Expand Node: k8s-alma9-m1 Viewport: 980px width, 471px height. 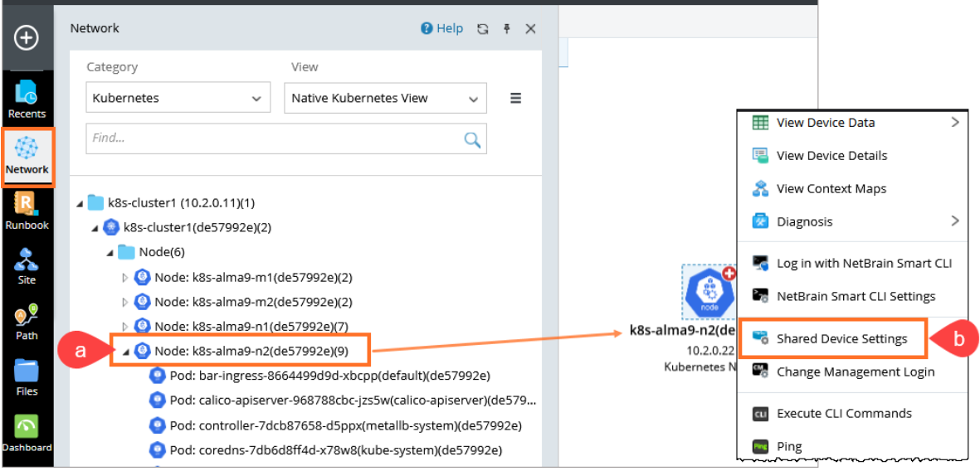pos(125,277)
